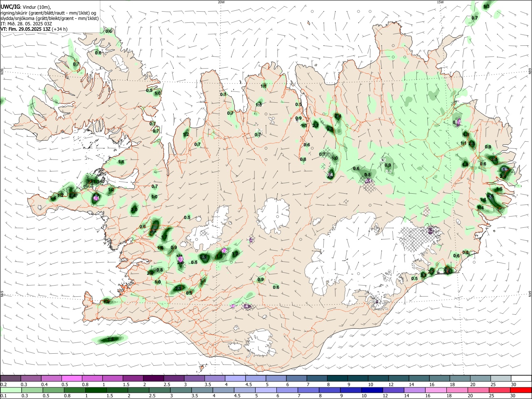Click the 'UWC/IG: Vindur (10m)' title line
Image resolution: width=532 pixels, height=399 pixels.
(26, 7)
